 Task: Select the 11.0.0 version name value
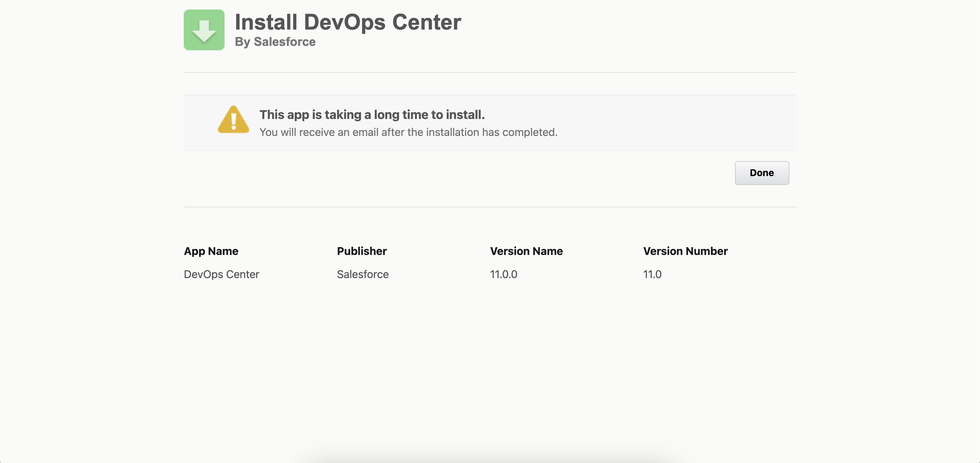tap(503, 274)
